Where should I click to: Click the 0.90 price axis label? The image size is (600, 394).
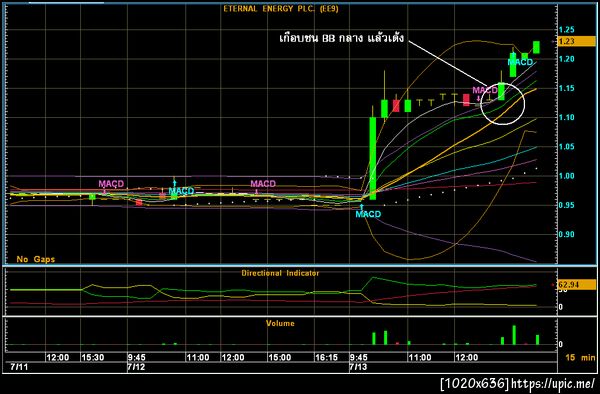(x=566, y=234)
